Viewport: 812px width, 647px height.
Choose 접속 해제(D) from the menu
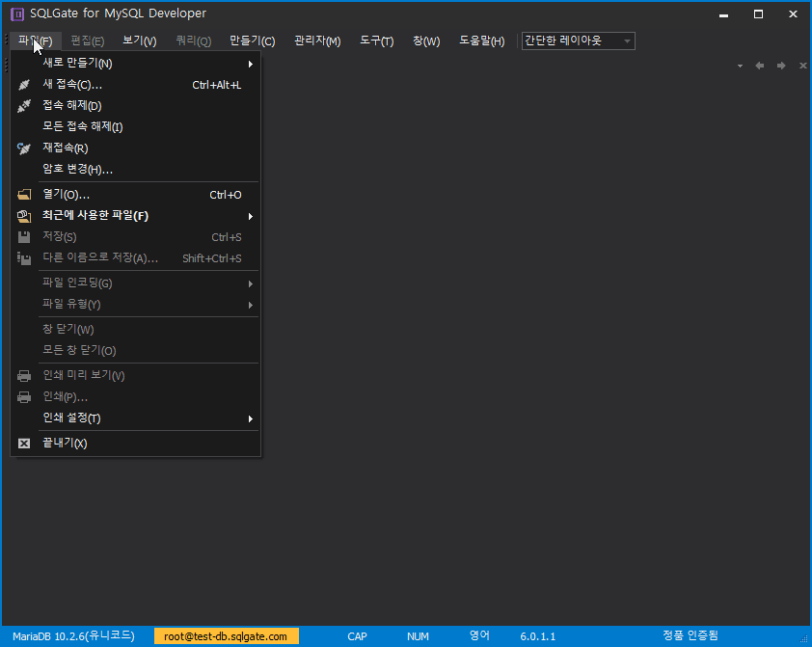[x=135, y=106]
